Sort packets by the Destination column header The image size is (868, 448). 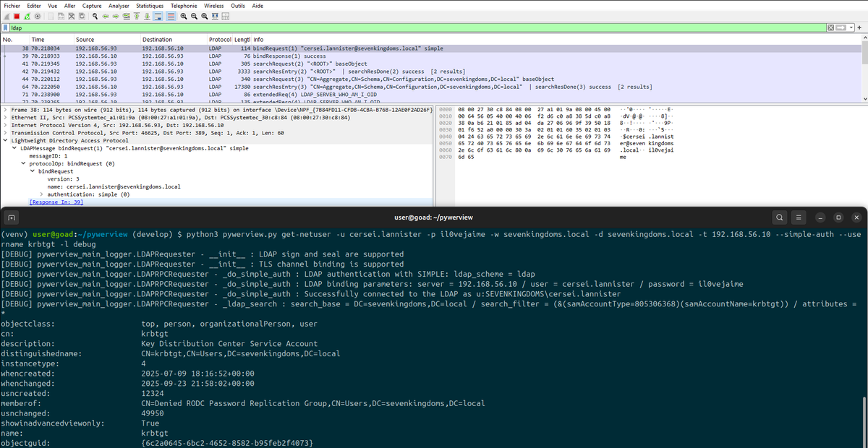click(x=174, y=39)
